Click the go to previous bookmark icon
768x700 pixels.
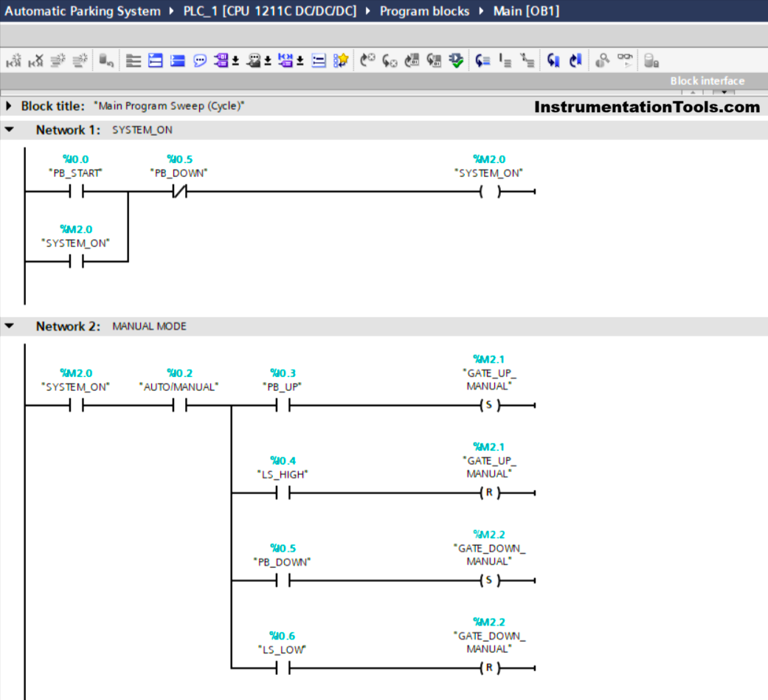[553, 60]
